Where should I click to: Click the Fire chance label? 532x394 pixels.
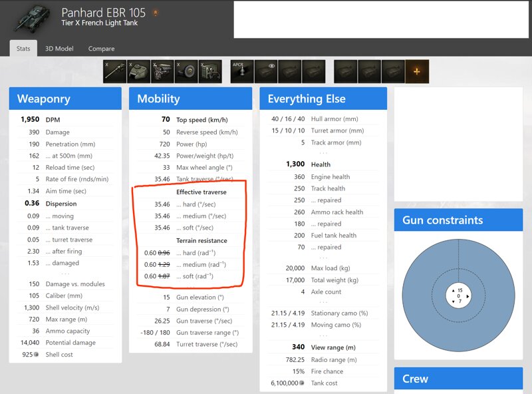[327, 371]
